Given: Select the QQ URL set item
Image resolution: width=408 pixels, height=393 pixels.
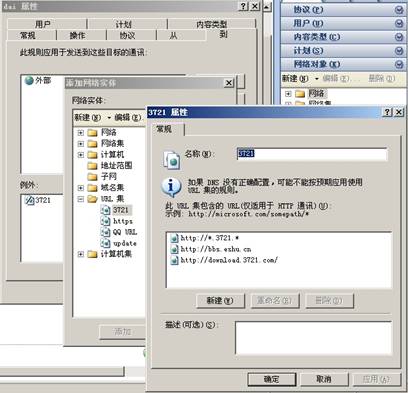Looking at the screenshot, I should tap(119, 232).
